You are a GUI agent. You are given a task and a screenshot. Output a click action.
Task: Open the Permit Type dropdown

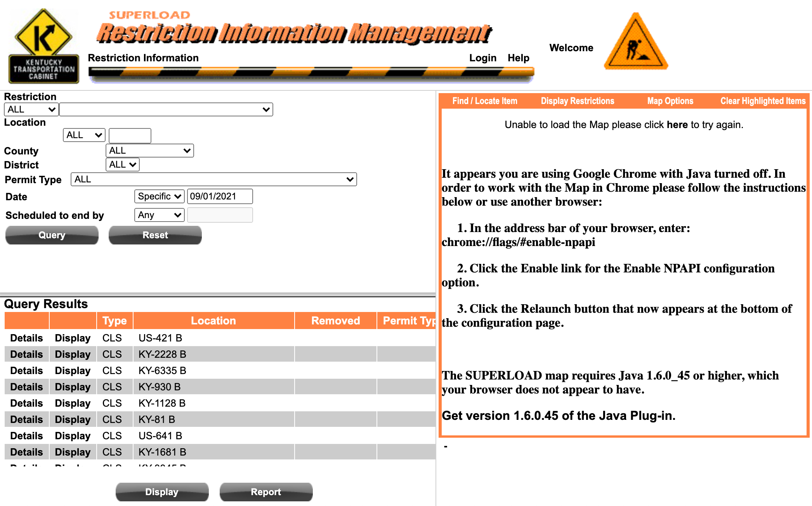[x=214, y=179]
